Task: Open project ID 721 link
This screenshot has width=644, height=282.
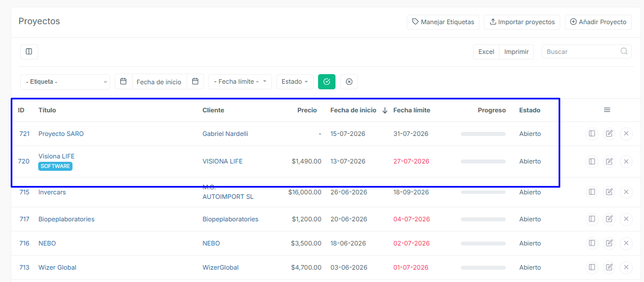Action: click(x=24, y=133)
